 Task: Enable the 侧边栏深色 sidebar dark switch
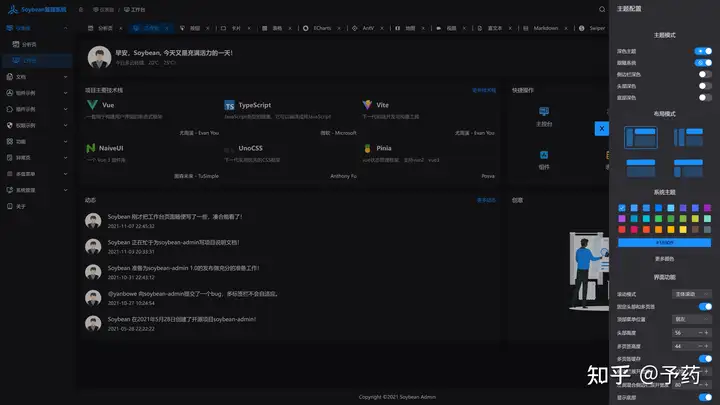coord(705,74)
